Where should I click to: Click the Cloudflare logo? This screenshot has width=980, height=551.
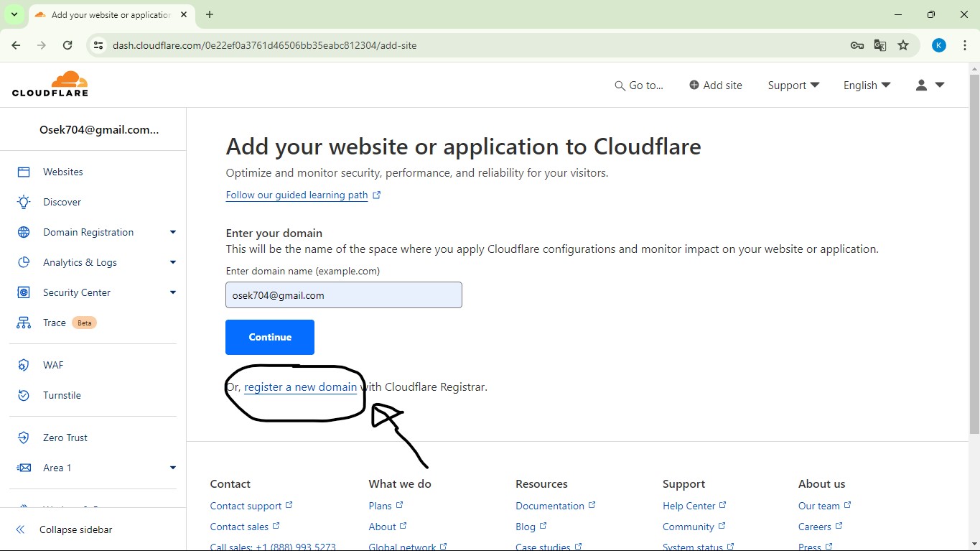coord(50,84)
